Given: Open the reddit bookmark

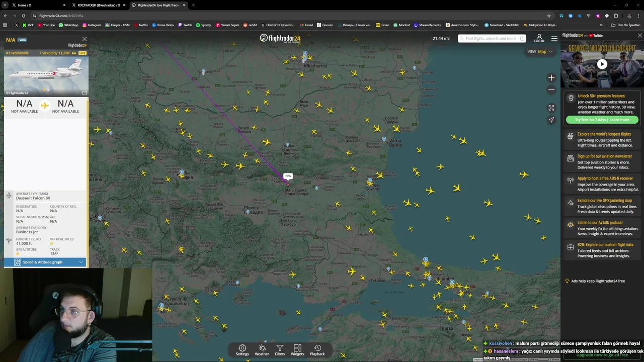Looking at the screenshot, I should [250, 25].
